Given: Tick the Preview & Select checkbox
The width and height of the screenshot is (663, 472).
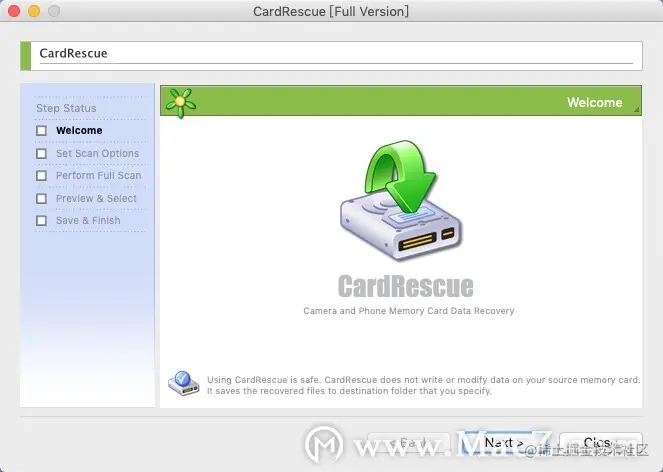Looking at the screenshot, I should (41, 198).
